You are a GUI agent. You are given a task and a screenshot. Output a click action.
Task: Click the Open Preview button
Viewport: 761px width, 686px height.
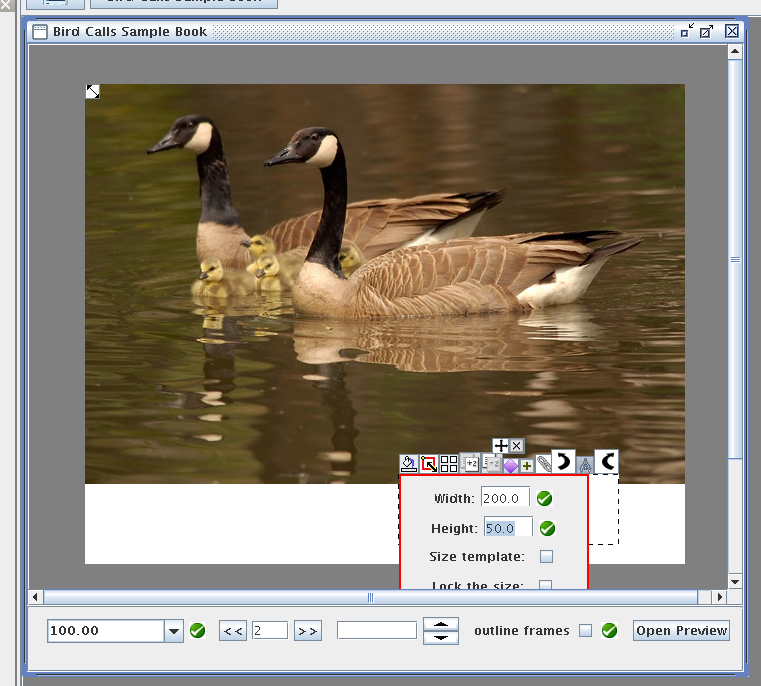pyautogui.click(x=681, y=631)
